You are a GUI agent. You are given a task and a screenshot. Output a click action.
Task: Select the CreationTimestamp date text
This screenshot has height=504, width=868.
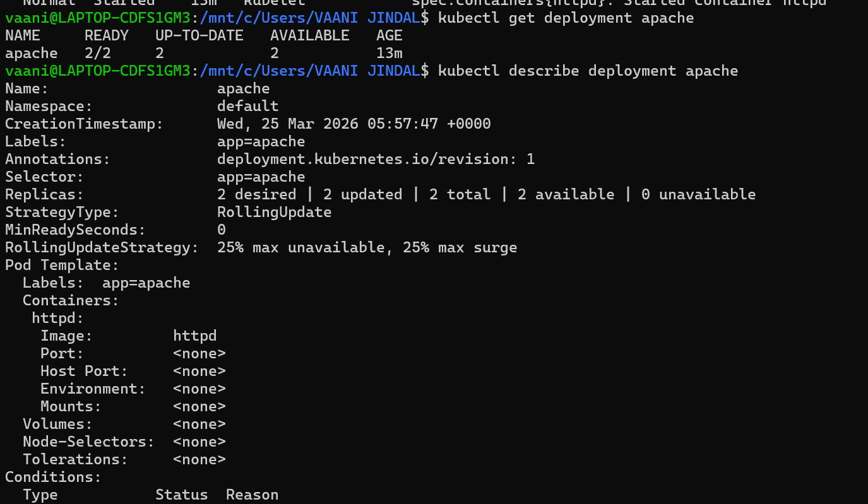(x=354, y=123)
